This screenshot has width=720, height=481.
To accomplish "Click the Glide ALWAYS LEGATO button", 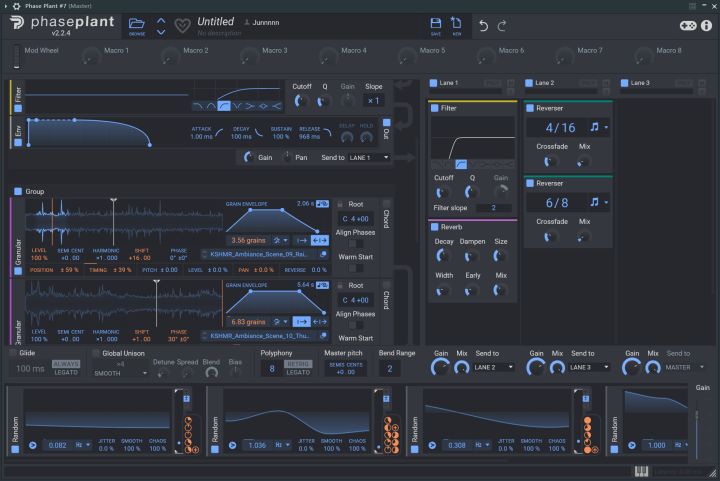I will click(x=66, y=368).
